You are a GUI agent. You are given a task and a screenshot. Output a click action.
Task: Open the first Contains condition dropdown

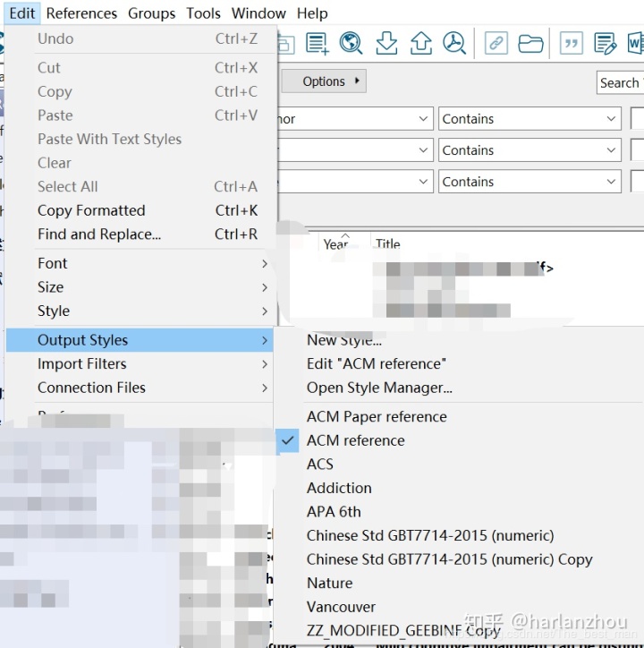(x=530, y=119)
